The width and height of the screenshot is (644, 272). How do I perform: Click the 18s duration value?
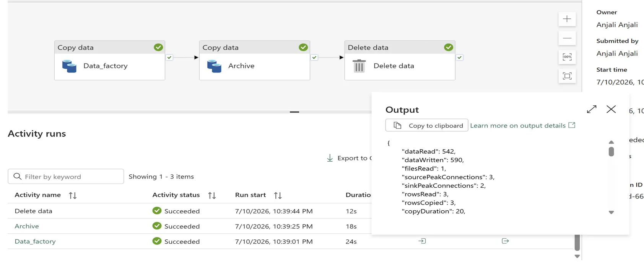(351, 226)
